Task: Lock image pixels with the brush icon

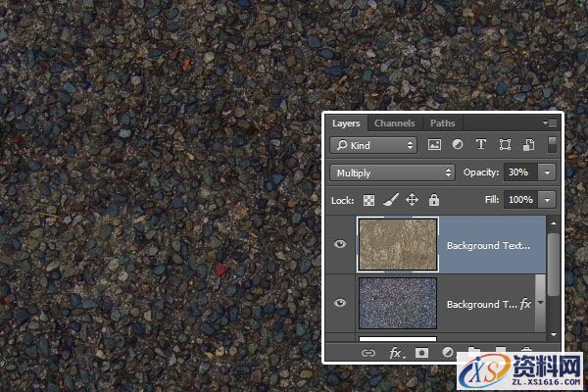Action: coord(391,199)
